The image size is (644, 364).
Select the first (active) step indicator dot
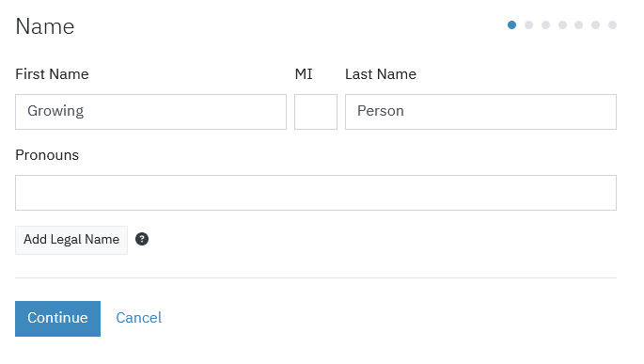pos(511,25)
